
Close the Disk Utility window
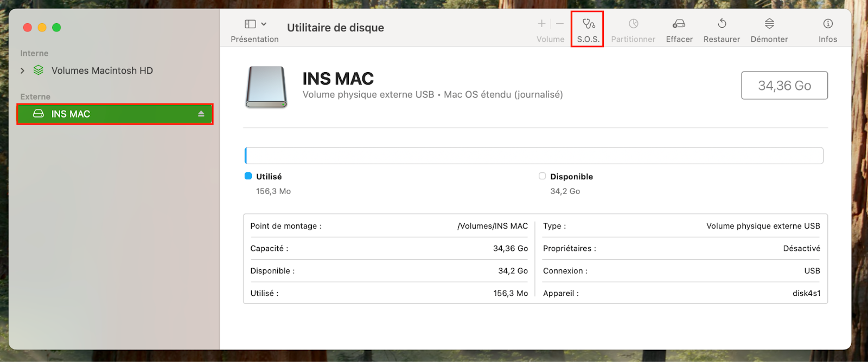pyautogui.click(x=28, y=28)
